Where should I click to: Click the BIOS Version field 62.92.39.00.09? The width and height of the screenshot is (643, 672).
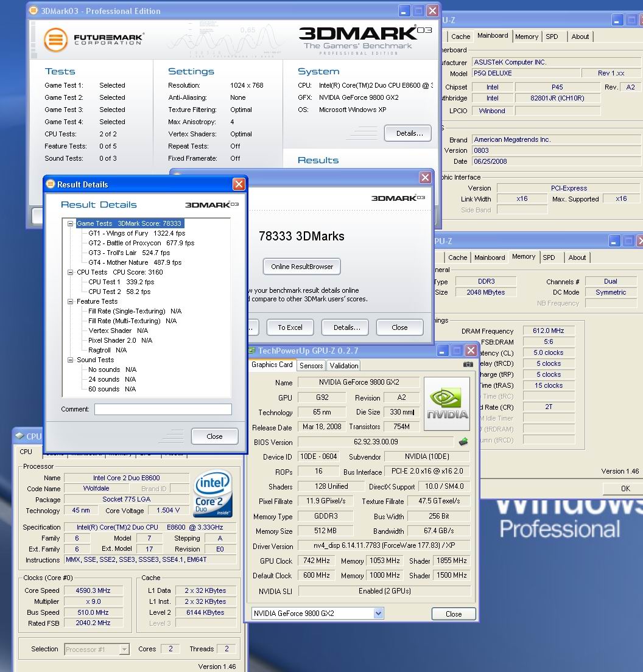point(376,442)
